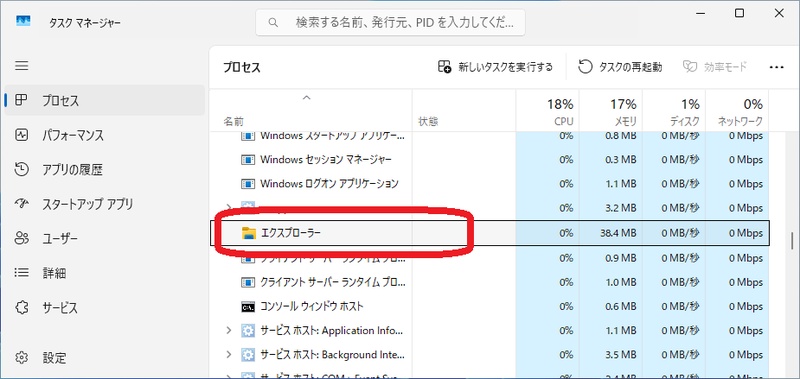Click the search magnifier icon
800x379 pixels.
273,22
